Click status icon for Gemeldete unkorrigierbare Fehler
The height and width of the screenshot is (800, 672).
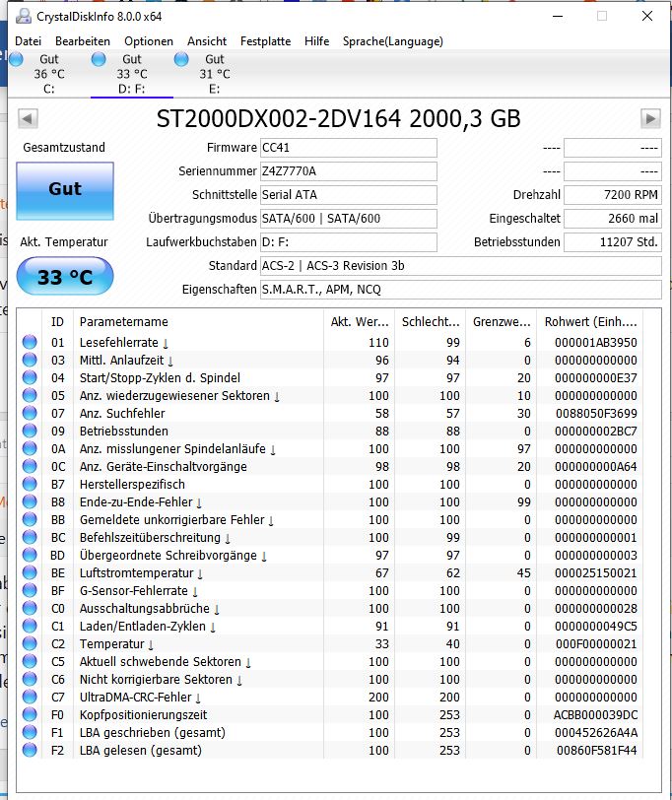click(30, 519)
